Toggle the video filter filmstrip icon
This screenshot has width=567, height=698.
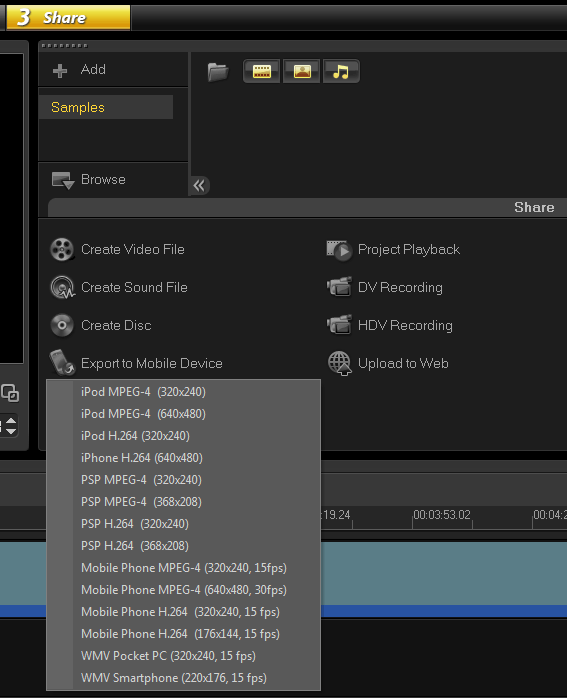click(262, 71)
